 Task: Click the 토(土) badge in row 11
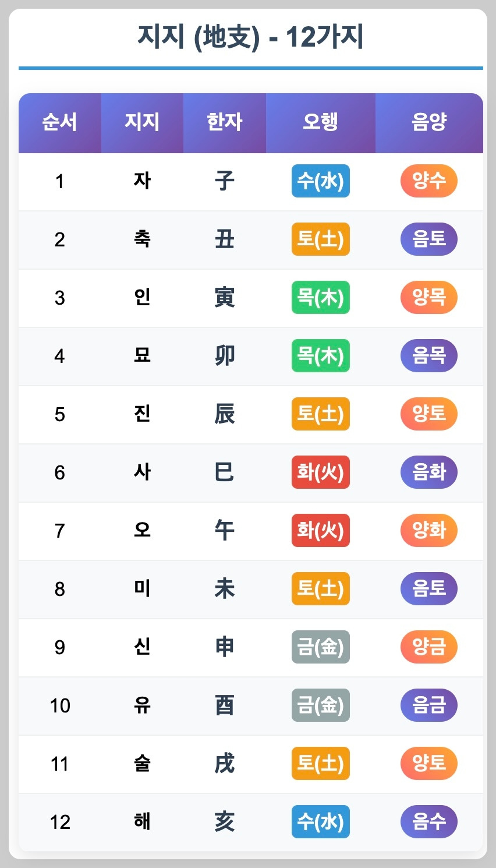321,764
